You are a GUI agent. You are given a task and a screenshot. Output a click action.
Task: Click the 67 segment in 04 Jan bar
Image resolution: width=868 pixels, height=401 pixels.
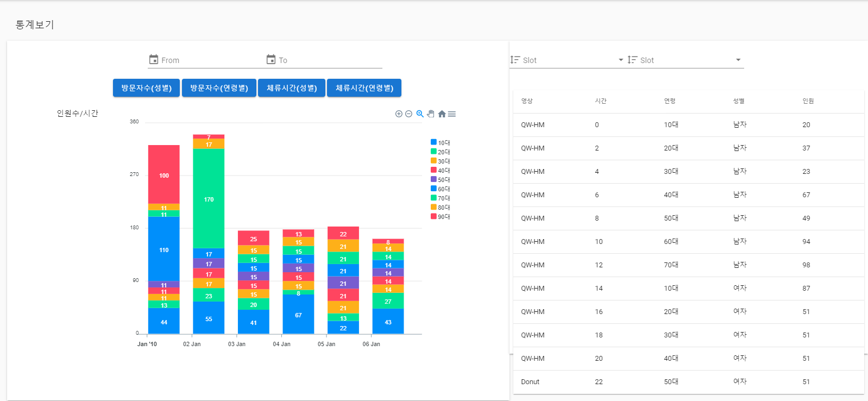pyautogui.click(x=298, y=314)
